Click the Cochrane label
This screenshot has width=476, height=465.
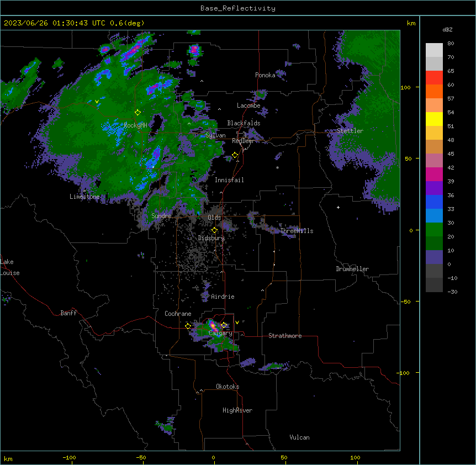click(178, 314)
